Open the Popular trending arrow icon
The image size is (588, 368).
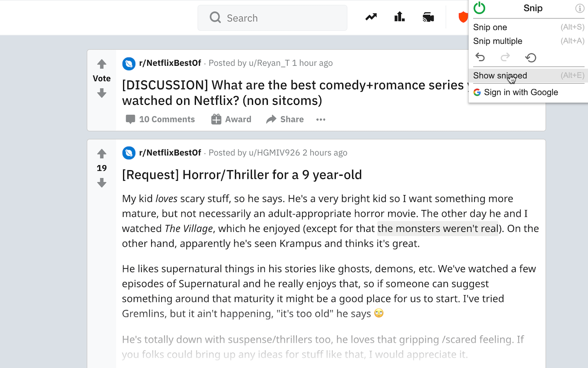(371, 17)
